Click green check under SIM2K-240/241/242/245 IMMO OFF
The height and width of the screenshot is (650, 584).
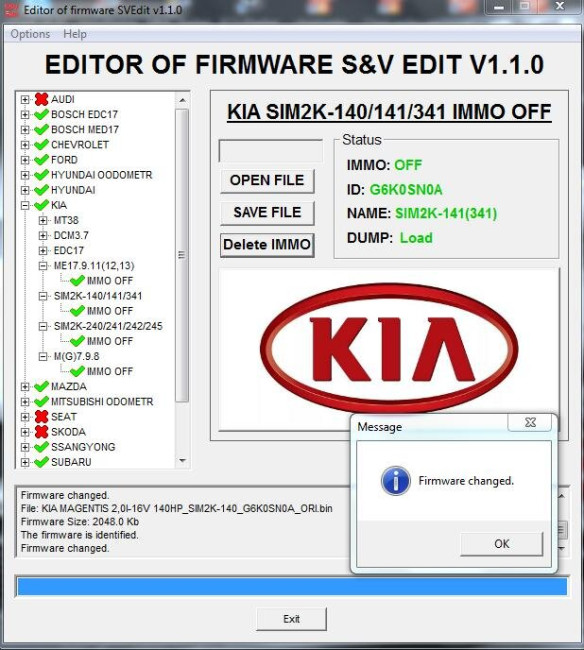tap(78, 341)
